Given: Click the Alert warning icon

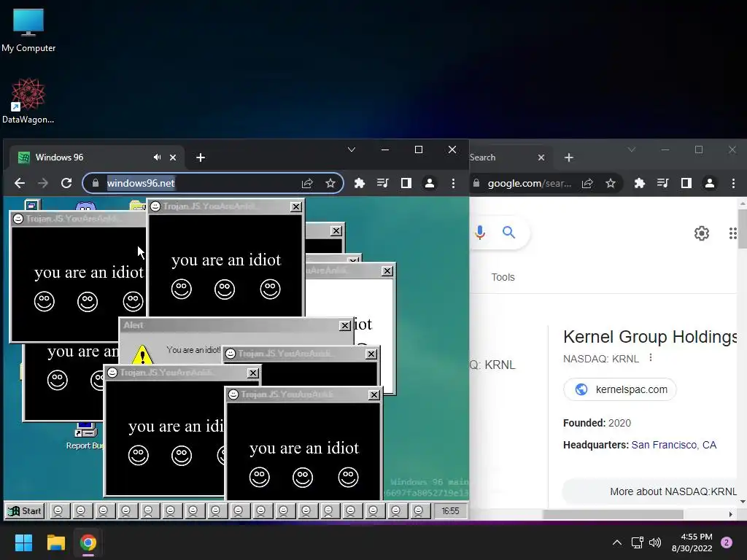Looking at the screenshot, I should pos(142,355).
